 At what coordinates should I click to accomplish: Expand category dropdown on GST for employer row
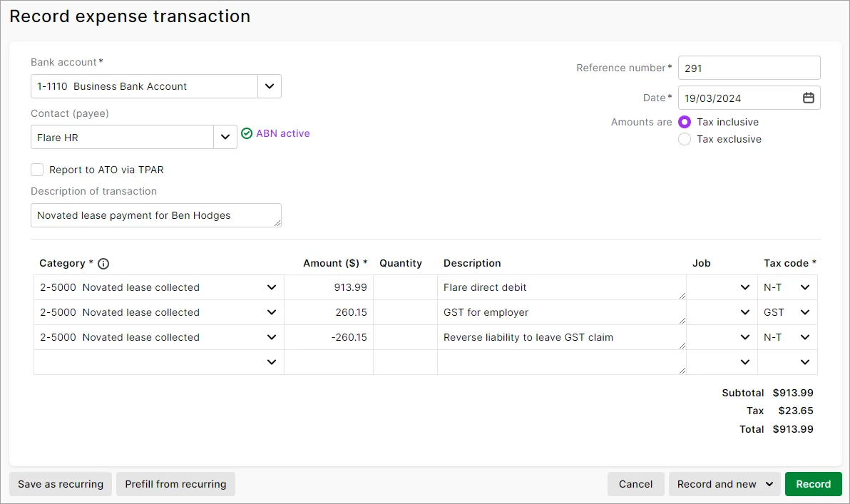[x=272, y=312]
